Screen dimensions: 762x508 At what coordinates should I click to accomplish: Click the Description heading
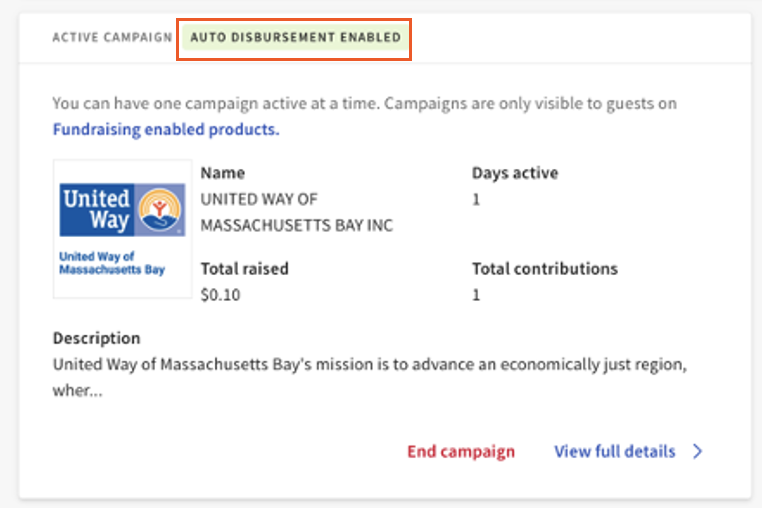(x=97, y=338)
